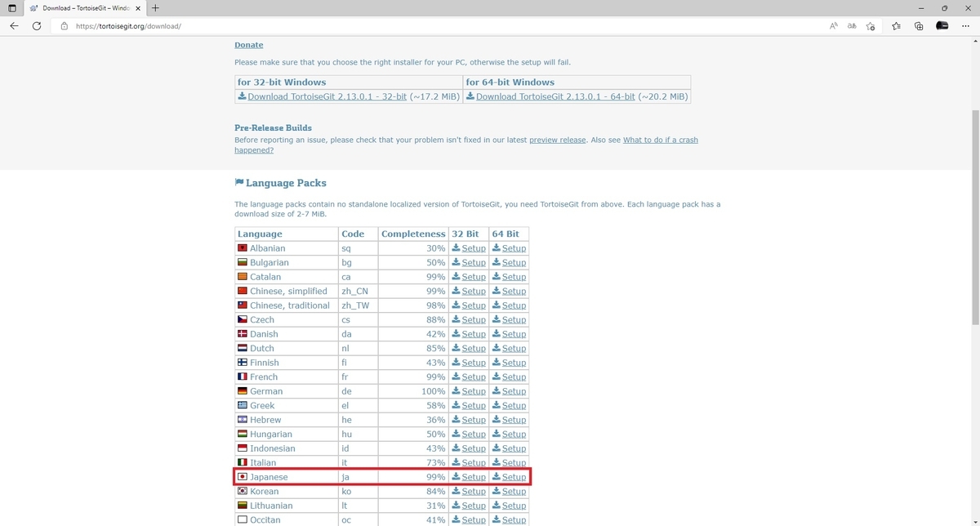Click 64 Bit Setup for Hebrew
Image resolution: width=980 pixels, height=526 pixels.
(509, 420)
